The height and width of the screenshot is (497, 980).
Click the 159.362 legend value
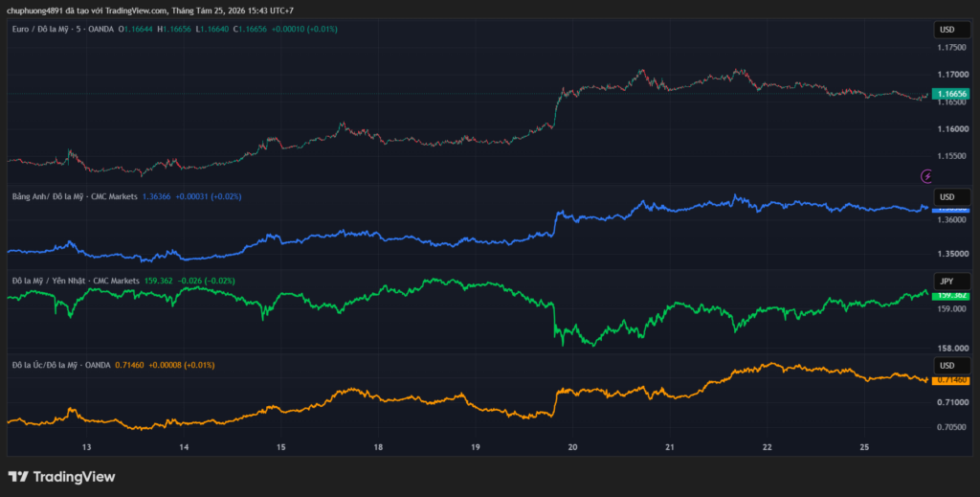click(158, 281)
